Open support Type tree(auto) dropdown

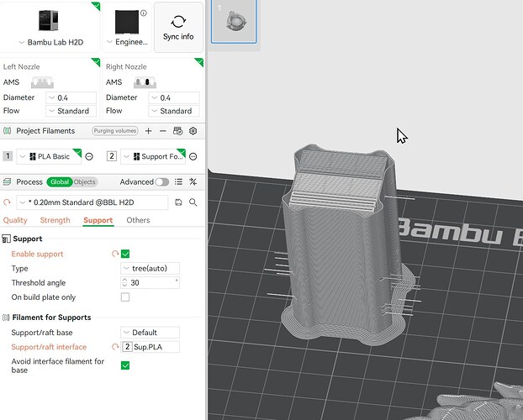(x=151, y=268)
